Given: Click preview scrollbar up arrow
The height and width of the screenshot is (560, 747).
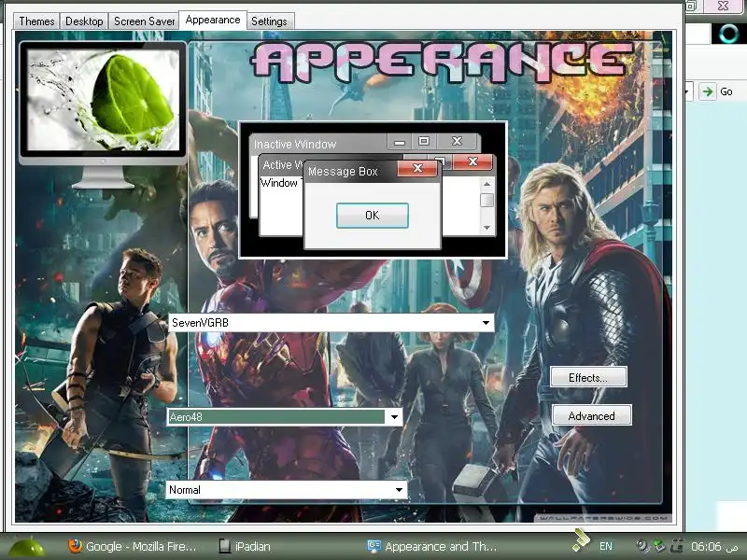Looking at the screenshot, I should click(486, 184).
